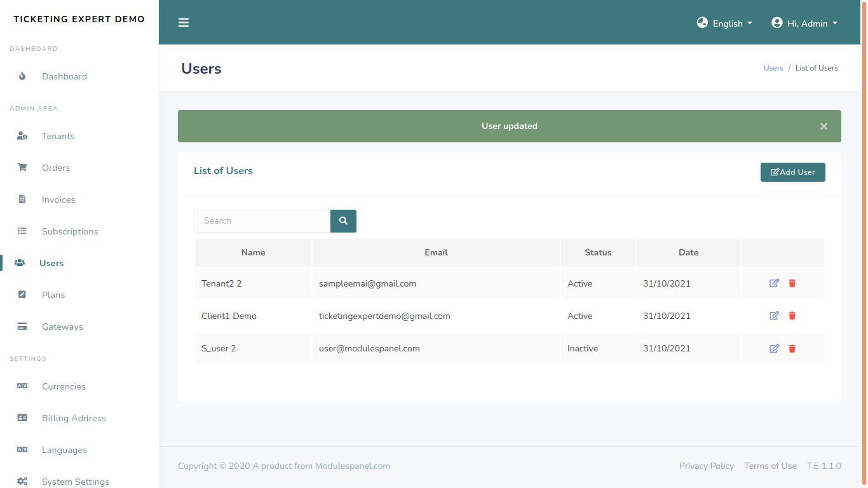The width and height of the screenshot is (868, 488).
Task: Click the Plans sidebar icon
Action: pyautogui.click(x=22, y=294)
